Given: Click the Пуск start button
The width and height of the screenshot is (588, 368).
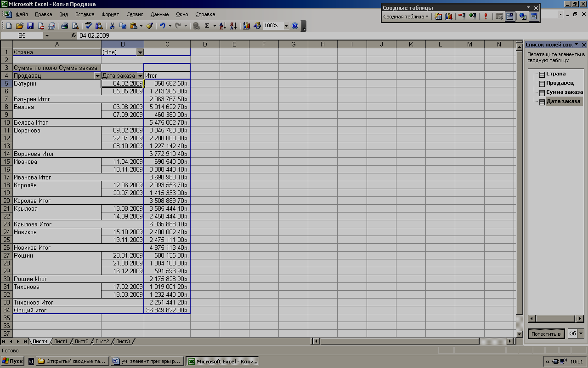Looking at the screenshot, I should [x=12, y=361].
